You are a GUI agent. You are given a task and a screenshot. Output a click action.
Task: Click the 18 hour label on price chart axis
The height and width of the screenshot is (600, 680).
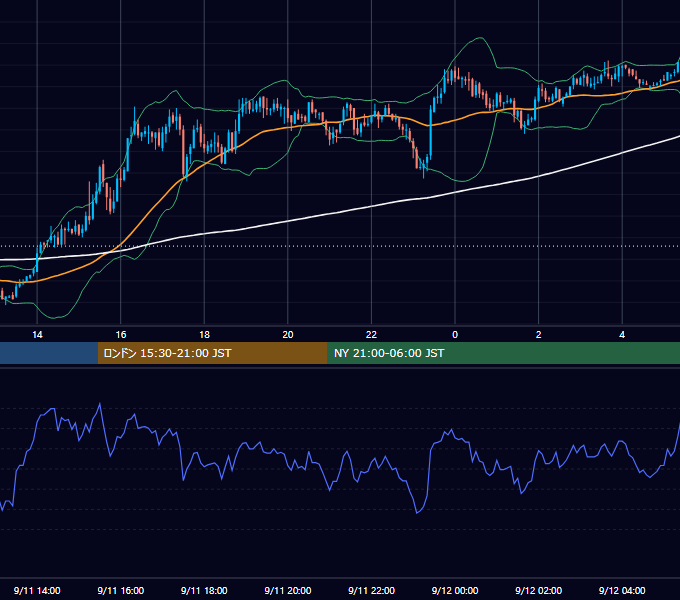tap(204, 335)
